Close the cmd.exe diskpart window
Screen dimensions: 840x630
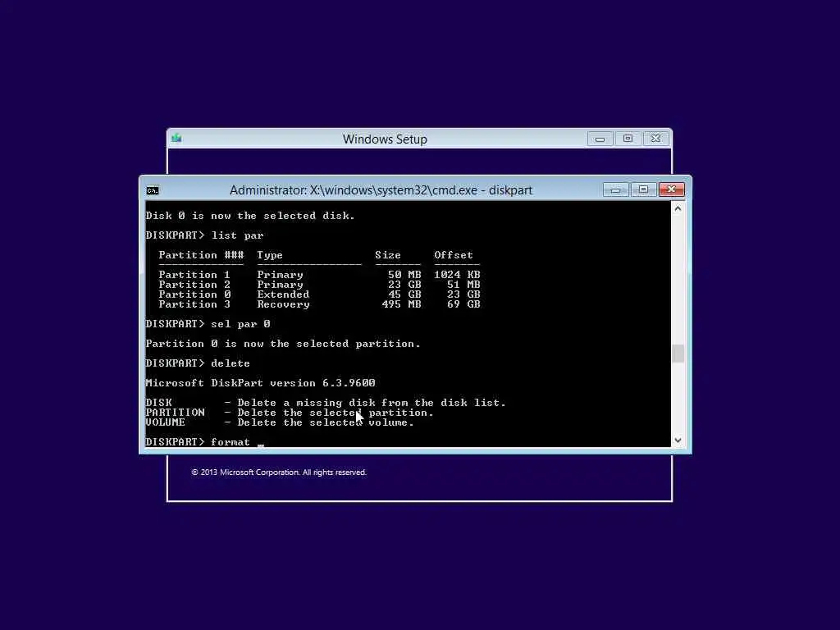click(x=671, y=189)
